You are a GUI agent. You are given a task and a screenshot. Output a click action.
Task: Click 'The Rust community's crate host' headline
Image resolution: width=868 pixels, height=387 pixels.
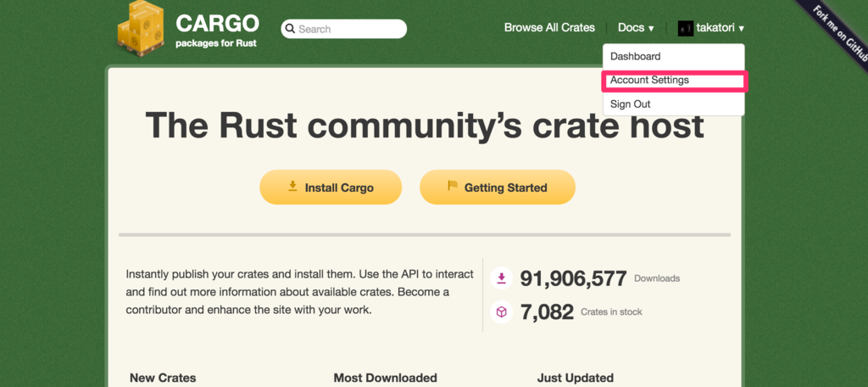[425, 126]
